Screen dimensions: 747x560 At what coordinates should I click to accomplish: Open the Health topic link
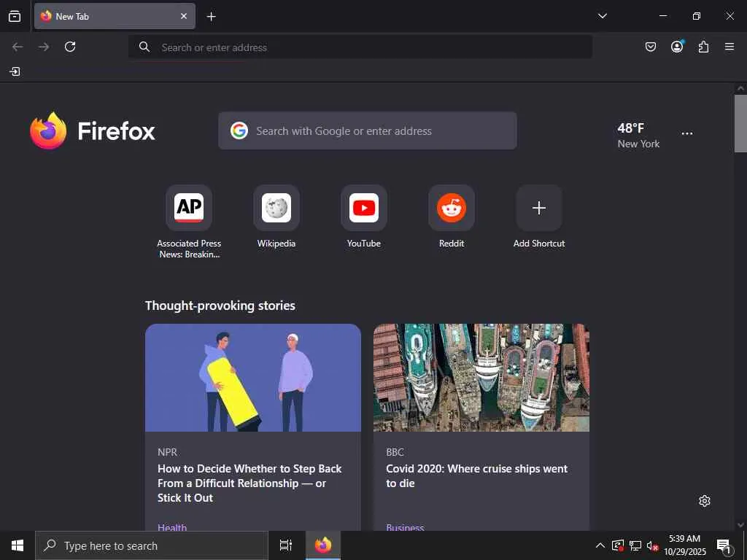point(172,527)
